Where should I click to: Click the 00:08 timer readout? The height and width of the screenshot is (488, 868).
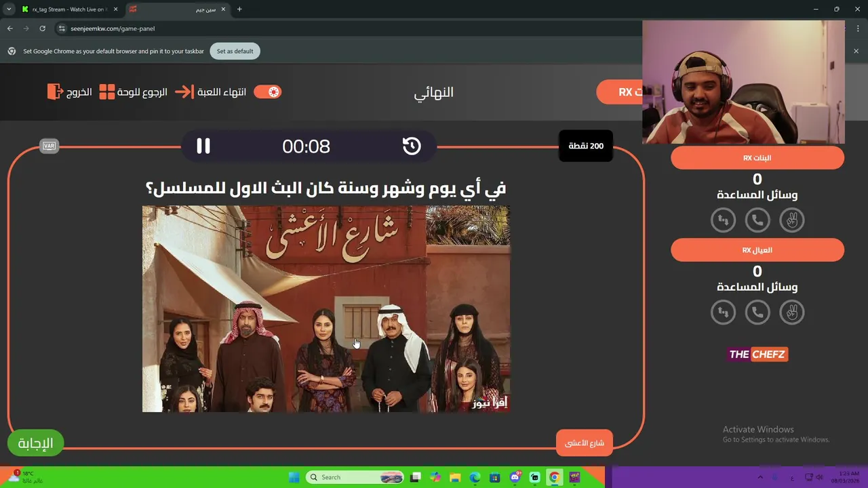tap(306, 146)
